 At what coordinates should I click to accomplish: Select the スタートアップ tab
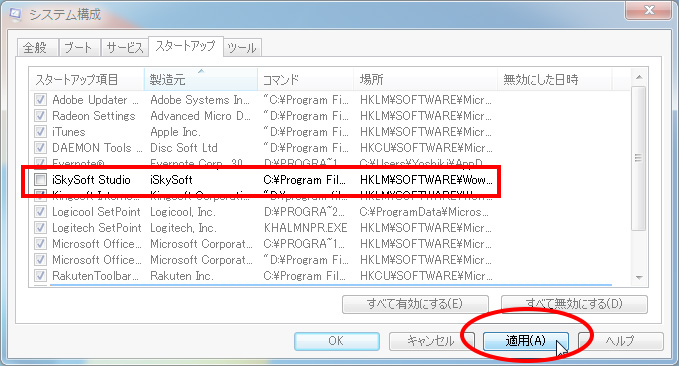(x=186, y=46)
